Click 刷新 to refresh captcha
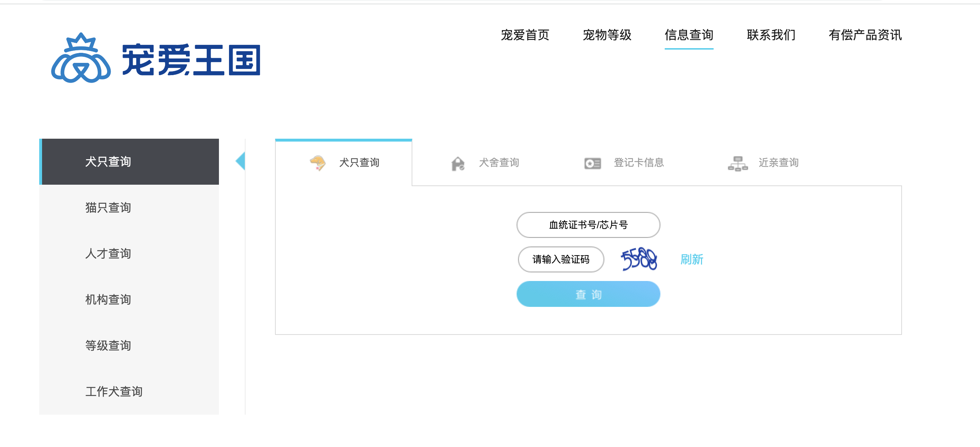Viewport: 980px width, 447px height. pos(692,259)
